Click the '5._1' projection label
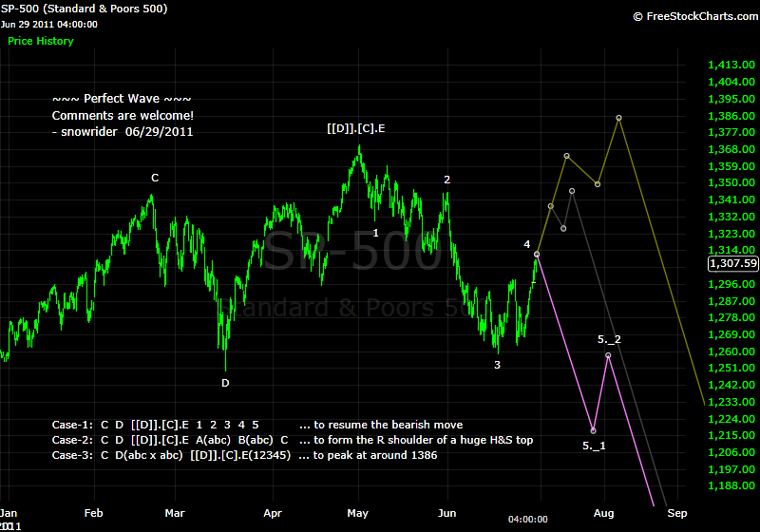This screenshot has height=532, width=760. [594, 446]
